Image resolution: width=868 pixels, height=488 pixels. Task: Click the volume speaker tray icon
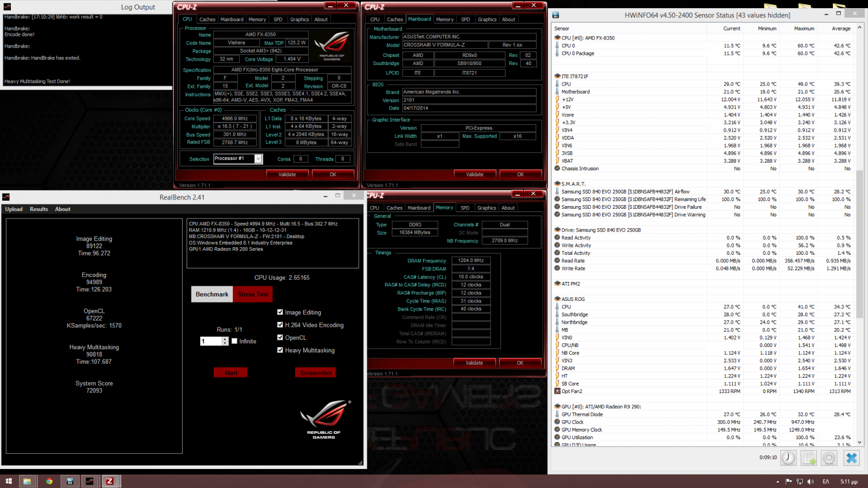pos(810,481)
